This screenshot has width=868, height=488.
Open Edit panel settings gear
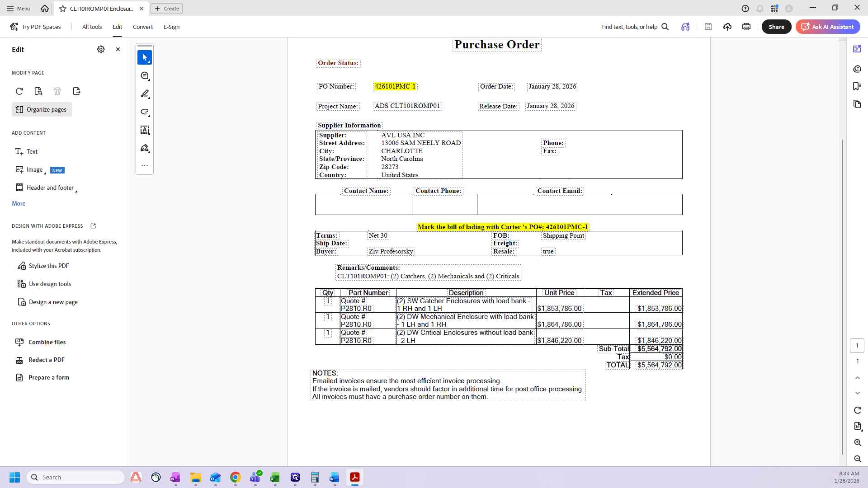tap(101, 49)
